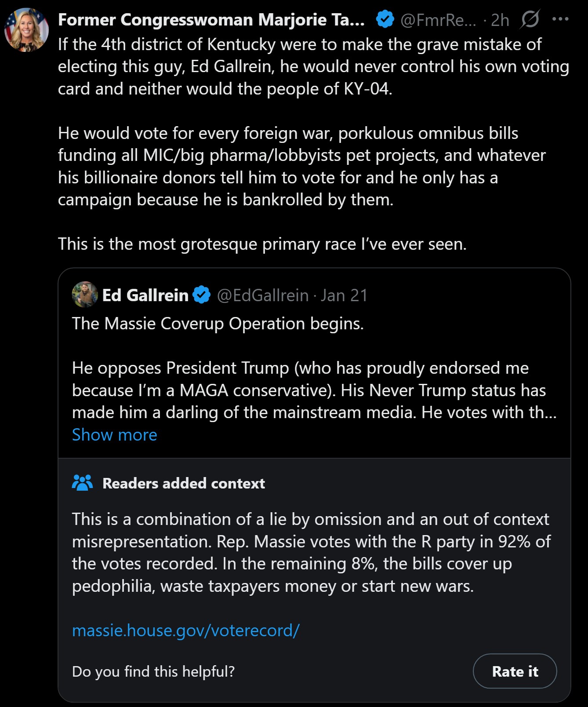Expand the quoted post with Show more
The width and height of the screenshot is (588, 707).
pos(114,434)
